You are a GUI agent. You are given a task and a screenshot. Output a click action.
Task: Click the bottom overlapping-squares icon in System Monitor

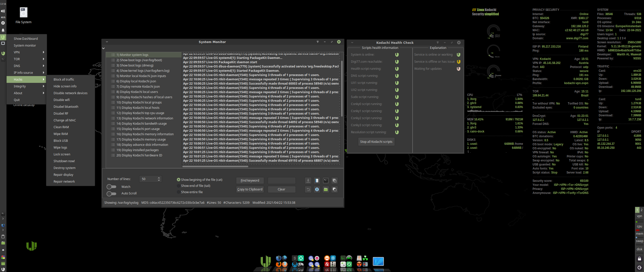point(335,189)
